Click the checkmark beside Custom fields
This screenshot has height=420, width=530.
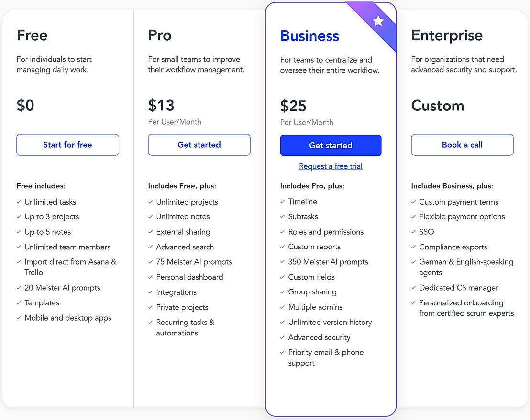282,277
